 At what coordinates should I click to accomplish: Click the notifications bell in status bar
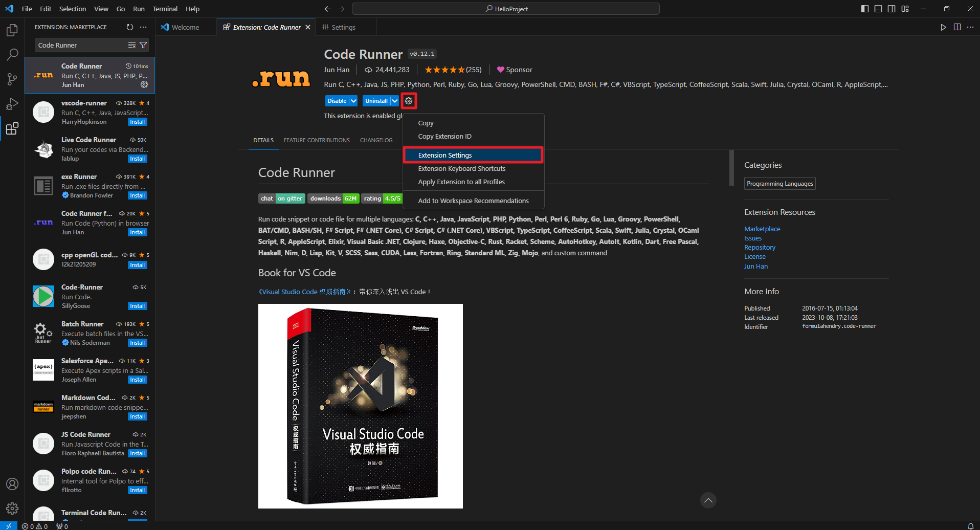(970, 526)
